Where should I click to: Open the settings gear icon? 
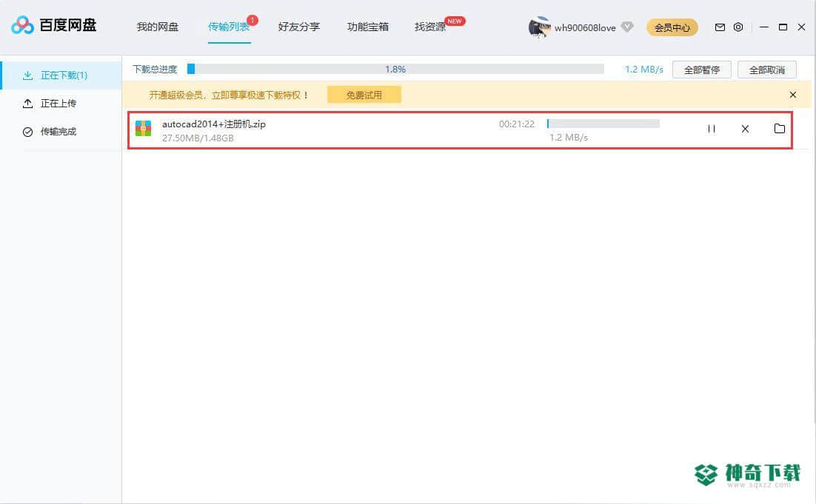coord(738,27)
